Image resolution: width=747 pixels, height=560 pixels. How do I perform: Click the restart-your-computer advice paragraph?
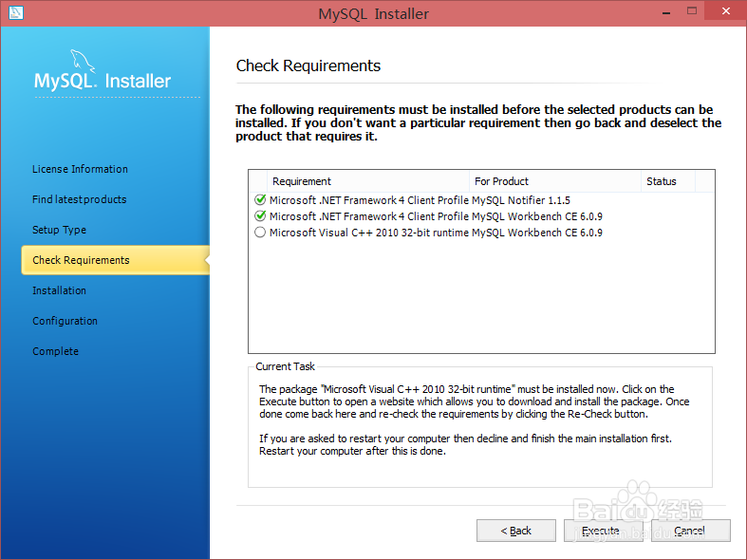point(465,445)
